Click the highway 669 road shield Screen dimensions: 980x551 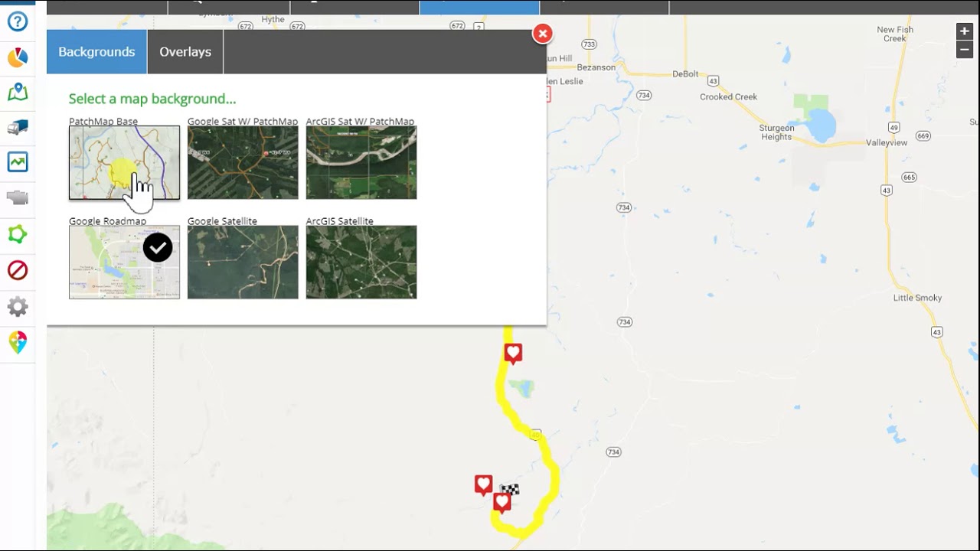(923, 136)
